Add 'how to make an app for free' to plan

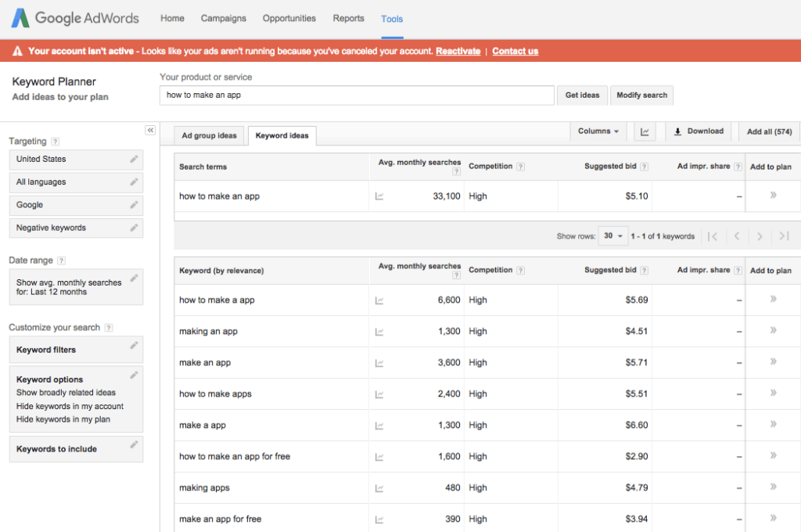point(774,455)
